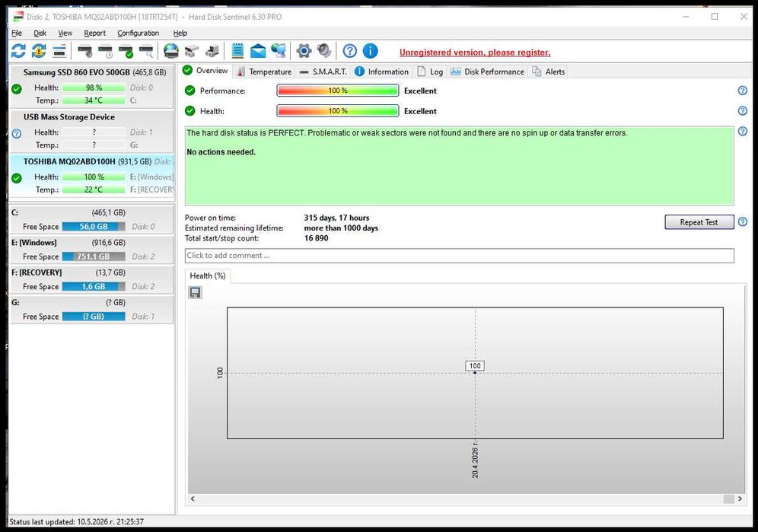
Task: Click into the comment input field
Action: (x=459, y=256)
